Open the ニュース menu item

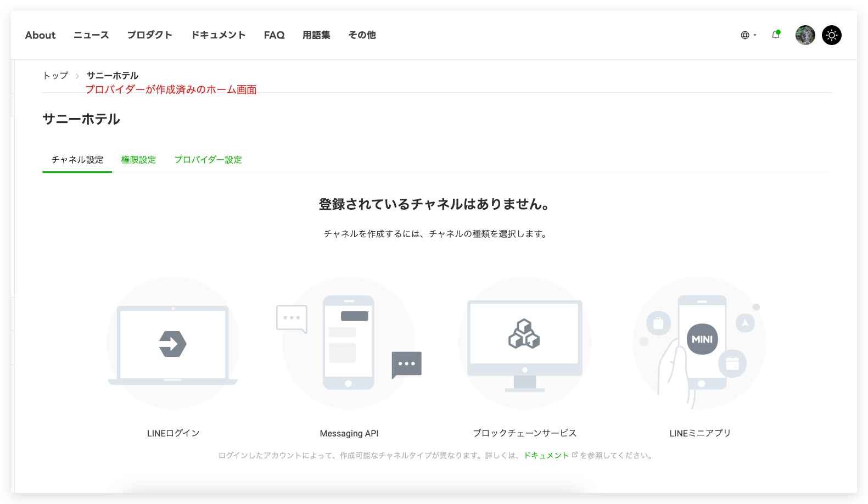click(91, 35)
